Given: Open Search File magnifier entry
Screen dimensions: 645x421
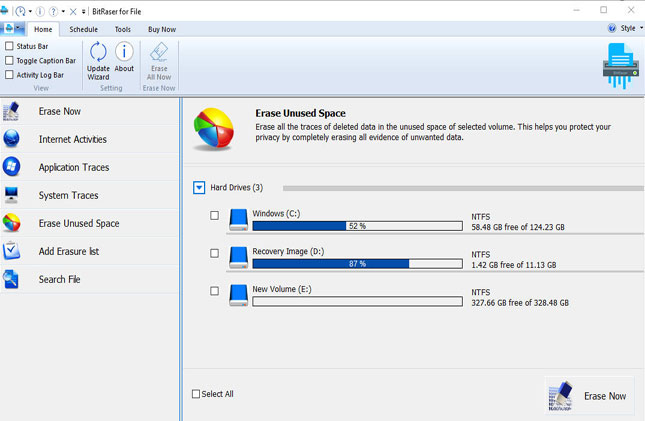Looking at the screenshot, I should click(x=89, y=279).
